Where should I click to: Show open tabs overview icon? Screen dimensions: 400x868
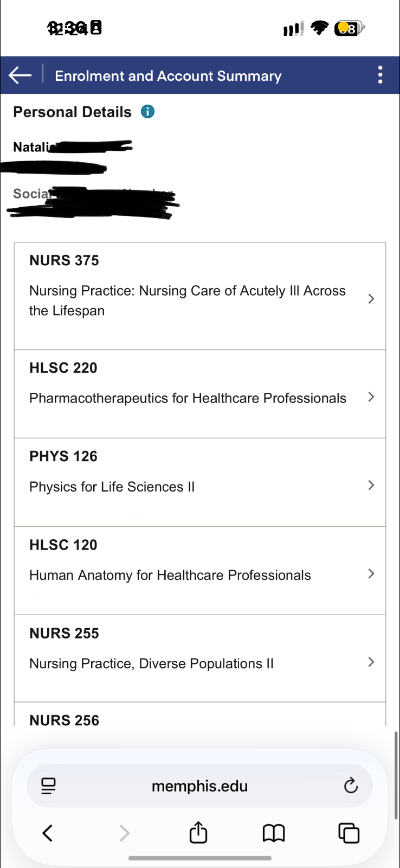tap(349, 833)
